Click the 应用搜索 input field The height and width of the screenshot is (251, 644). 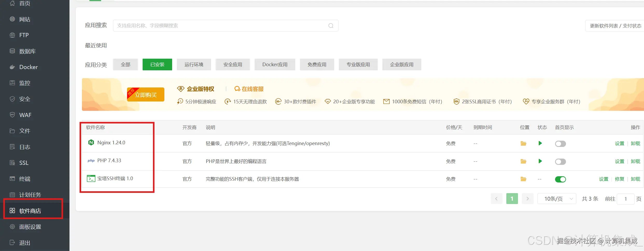tap(226, 26)
